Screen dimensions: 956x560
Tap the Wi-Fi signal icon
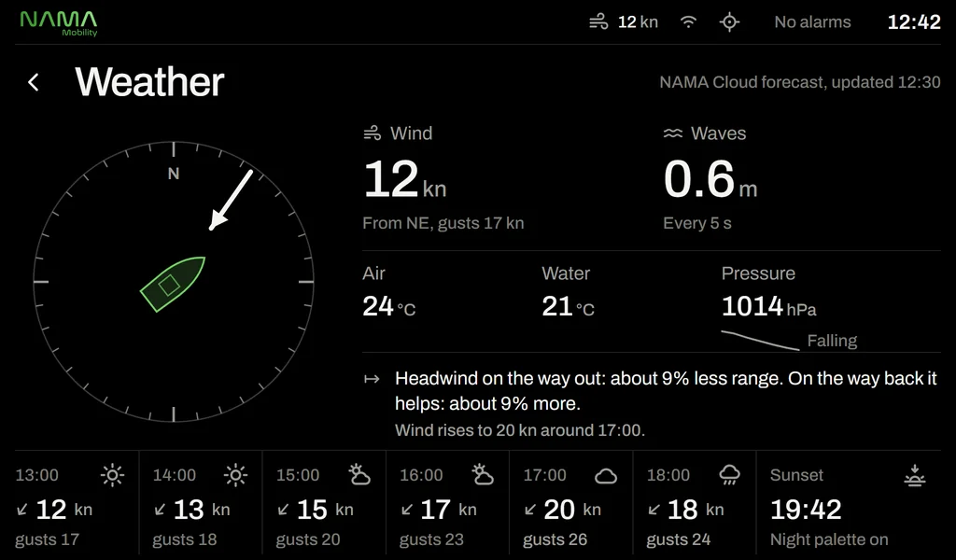coord(688,22)
